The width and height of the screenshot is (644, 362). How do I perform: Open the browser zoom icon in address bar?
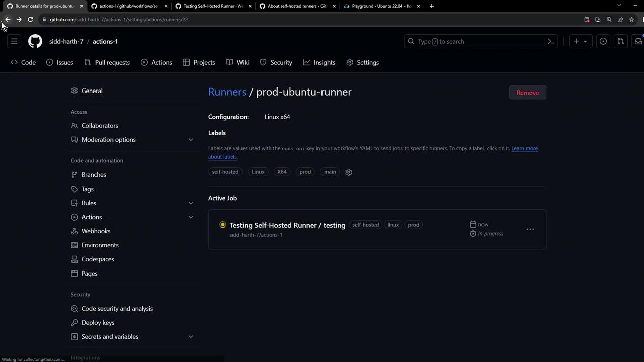609,19
